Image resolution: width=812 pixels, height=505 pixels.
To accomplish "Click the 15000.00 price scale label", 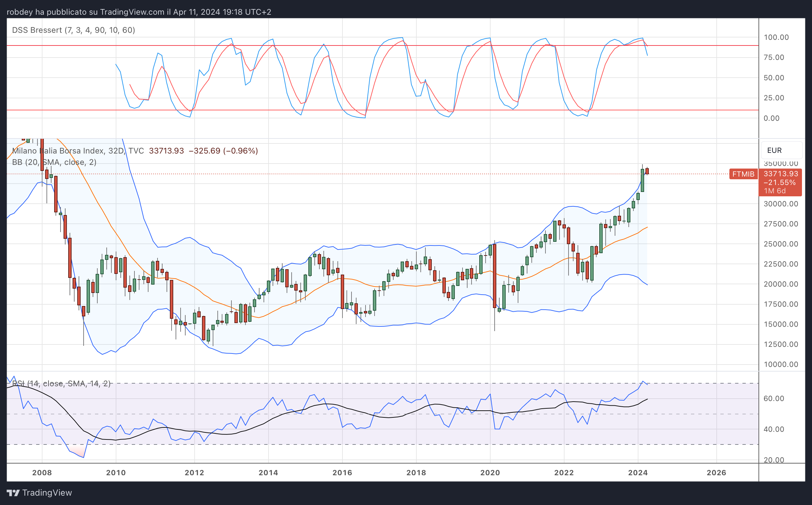I will pos(781,324).
